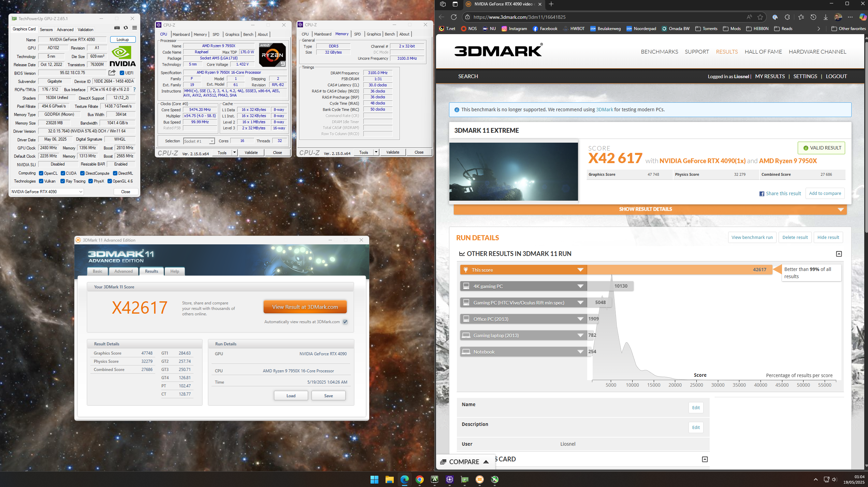This screenshot has width=868, height=487.
Task: Open the Edge favorites list icon
Action: pyautogui.click(x=801, y=17)
